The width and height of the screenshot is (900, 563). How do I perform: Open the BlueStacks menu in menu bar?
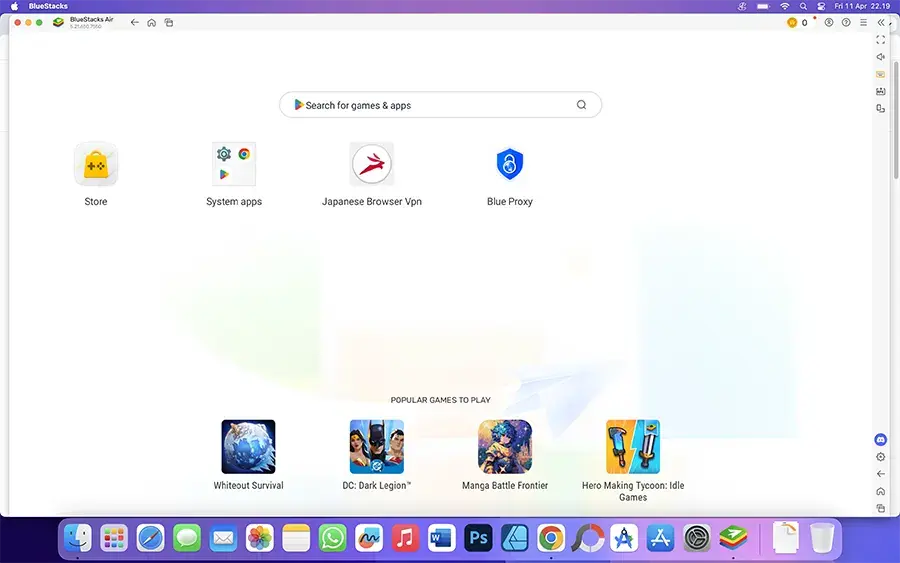click(x=48, y=6)
